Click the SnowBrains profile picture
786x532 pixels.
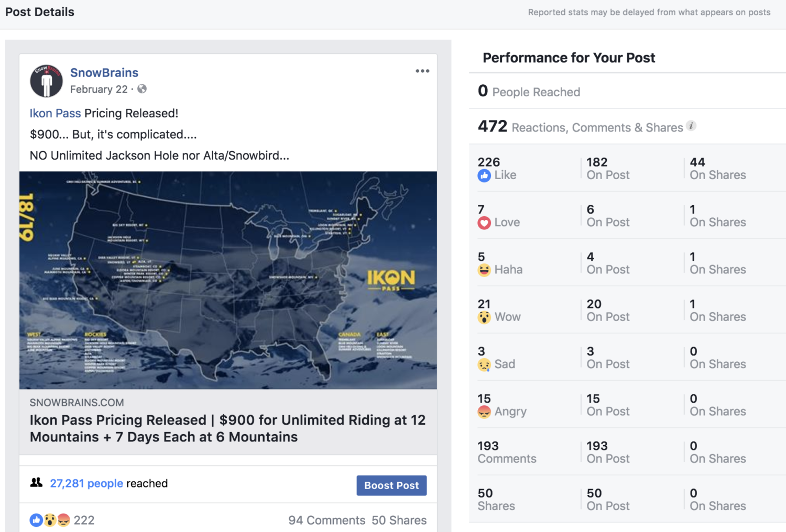pos(46,81)
